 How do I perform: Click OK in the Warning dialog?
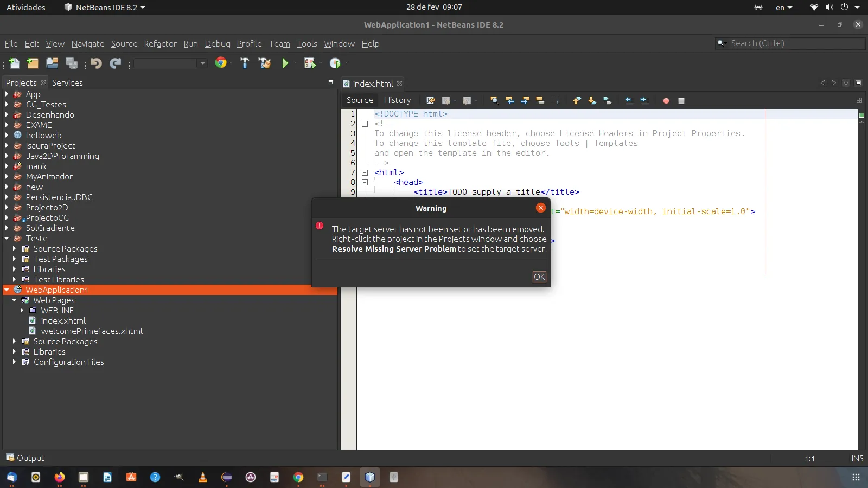(539, 277)
